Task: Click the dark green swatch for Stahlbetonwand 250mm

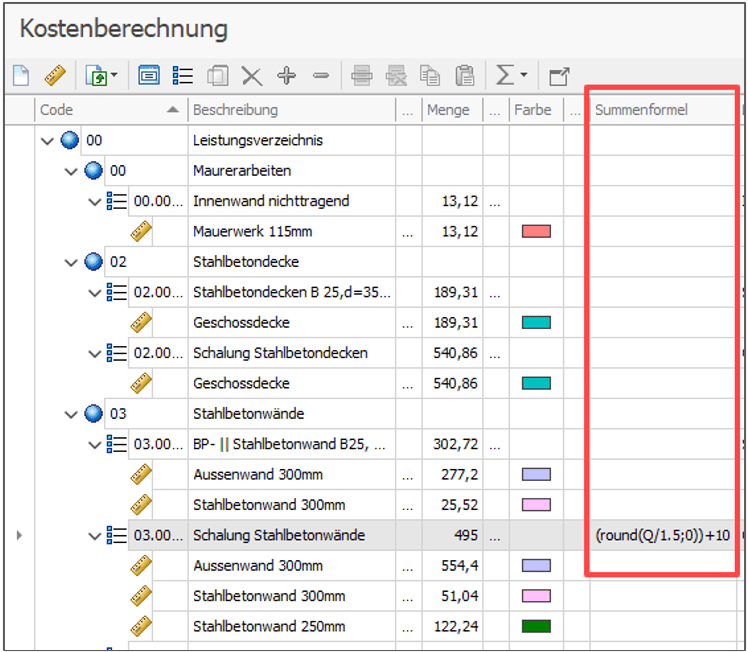Action: coord(536,627)
